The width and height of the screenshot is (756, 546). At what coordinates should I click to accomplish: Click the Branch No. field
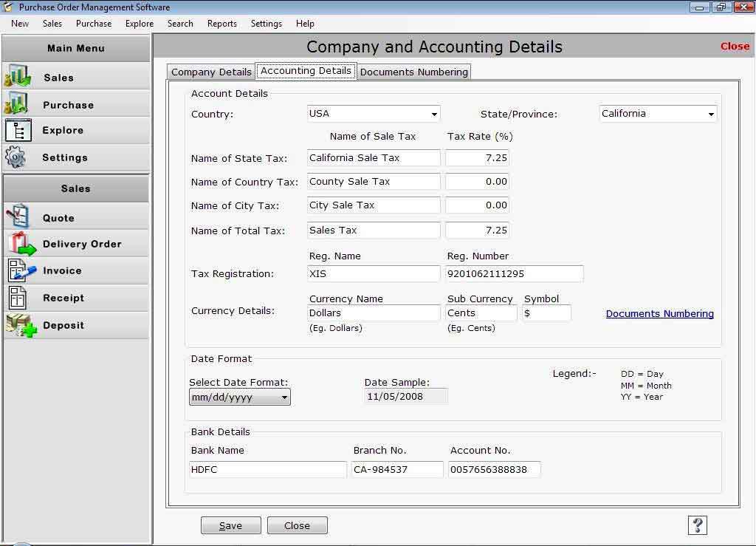pyautogui.click(x=396, y=469)
